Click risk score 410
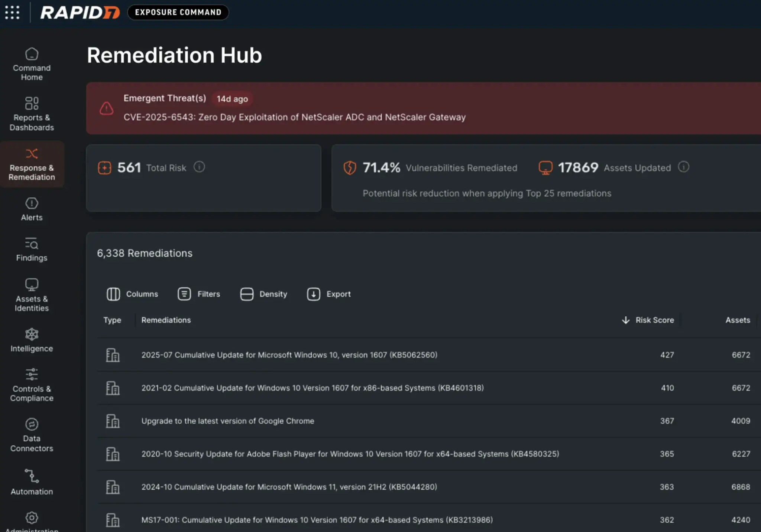 [x=667, y=388]
